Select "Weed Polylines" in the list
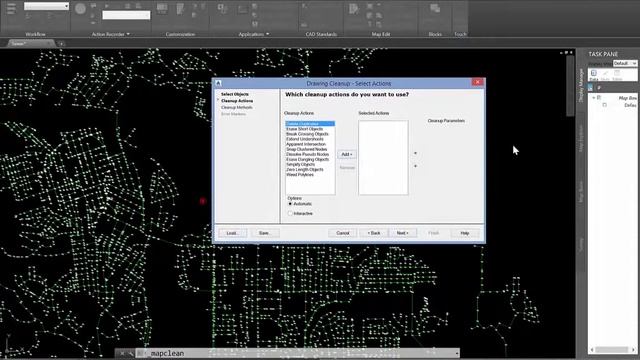Screen dimensions: 640x360 [x=300, y=175]
